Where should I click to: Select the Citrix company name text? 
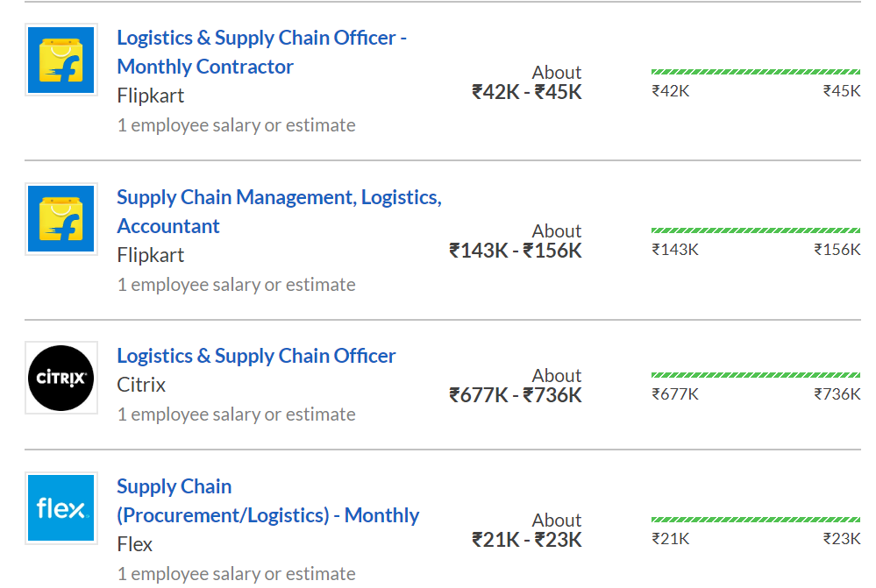[141, 385]
